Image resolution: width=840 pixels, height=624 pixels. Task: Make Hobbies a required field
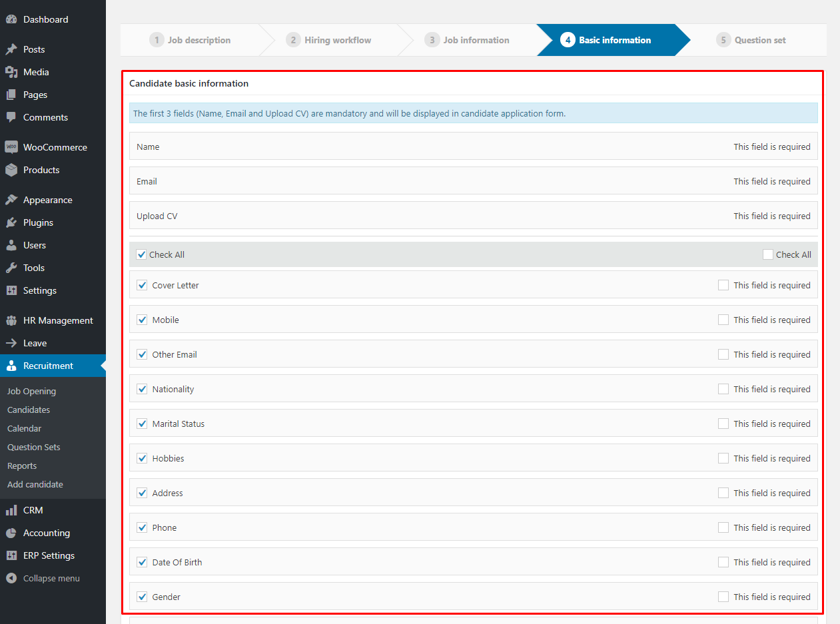pyautogui.click(x=723, y=458)
